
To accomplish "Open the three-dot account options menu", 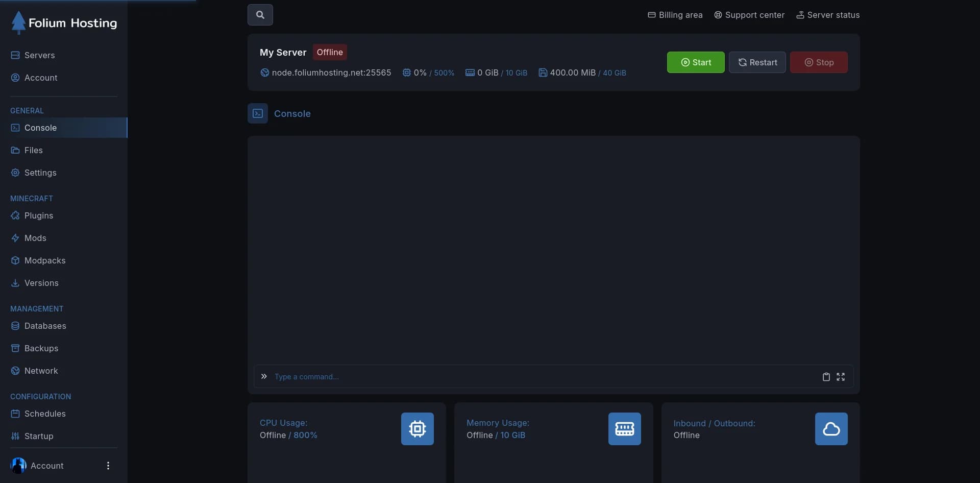I will coord(108,466).
